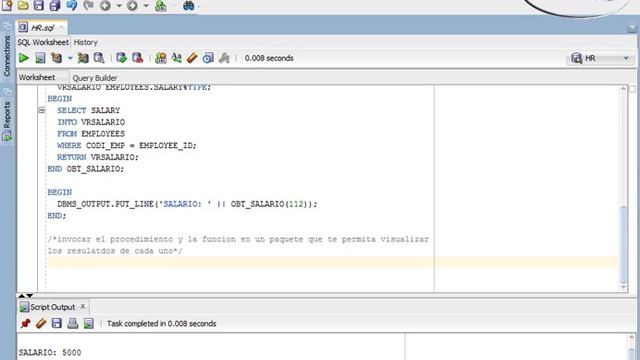Click the To Upper/Lower/InitCap icon
This screenshot has height=360, width=640.
[176, 58]
